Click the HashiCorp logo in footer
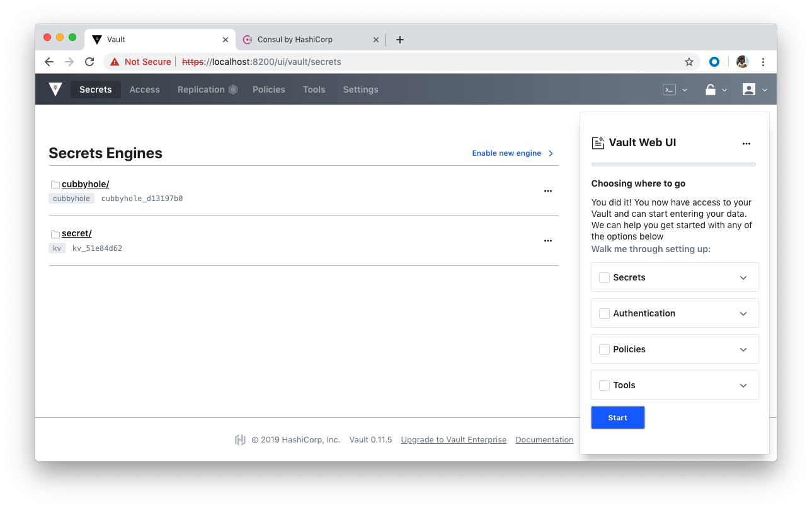The height and width of the screenshot is (508, 812). (240, 440)
